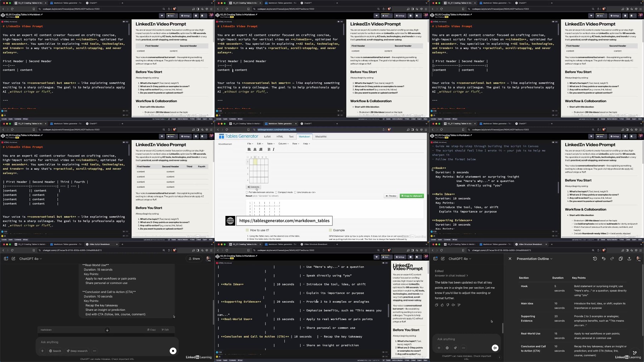Switch to the MediaWiki tab

[321, 136]
